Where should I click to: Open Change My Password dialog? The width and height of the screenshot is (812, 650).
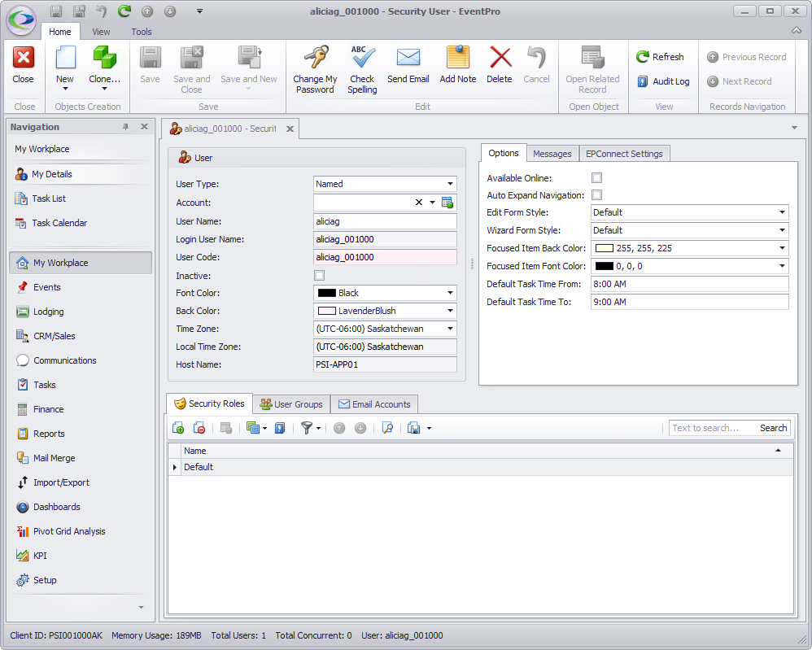pyautogui.click(x=315, y=69)
